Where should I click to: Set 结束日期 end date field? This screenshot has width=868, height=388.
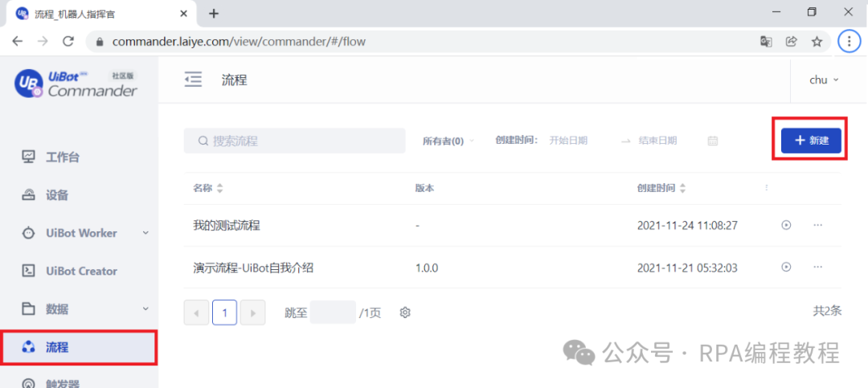[x=657, y=141]
